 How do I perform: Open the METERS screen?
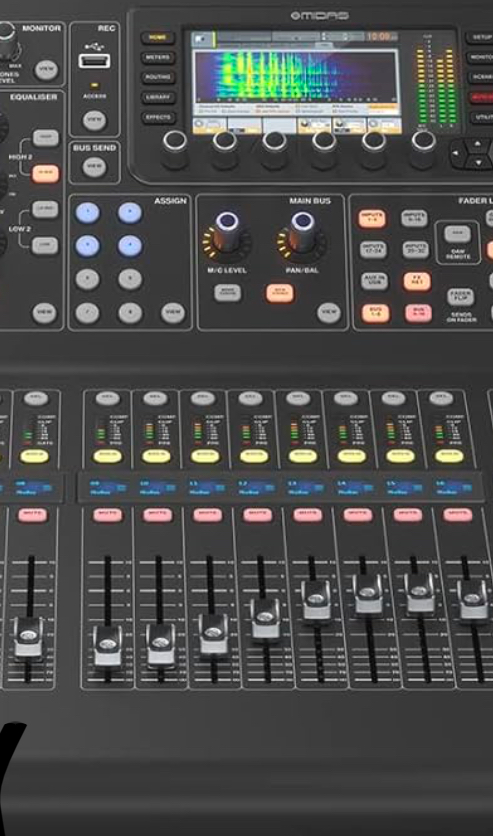pos(157,57)
